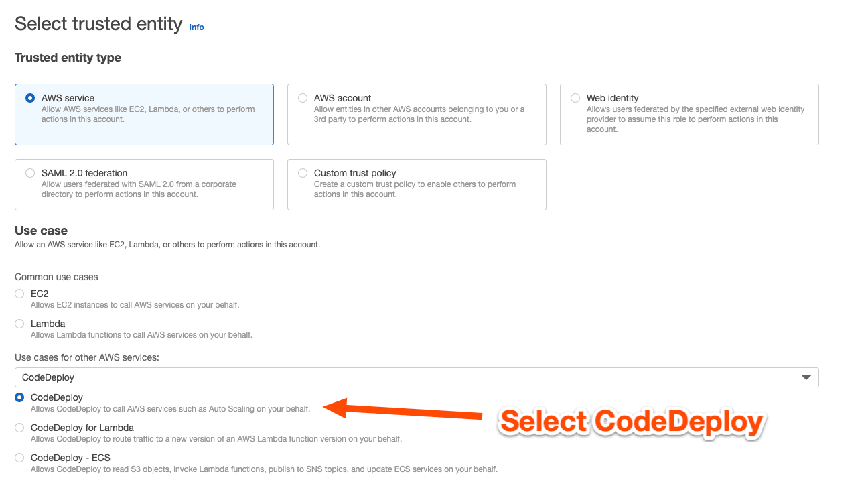868x496 pixels.
Task: Select the Web identity option
Action: pyautogui.click(x=575, y=97)
